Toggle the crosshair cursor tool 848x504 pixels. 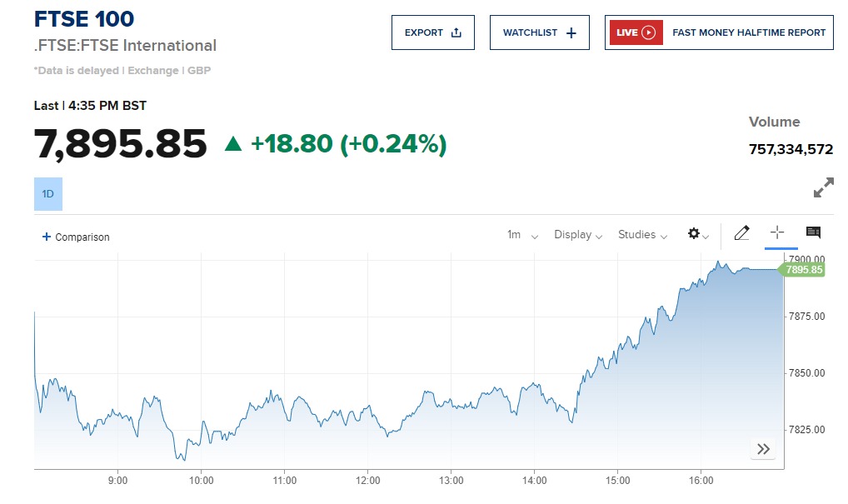(x=777, y=233)
